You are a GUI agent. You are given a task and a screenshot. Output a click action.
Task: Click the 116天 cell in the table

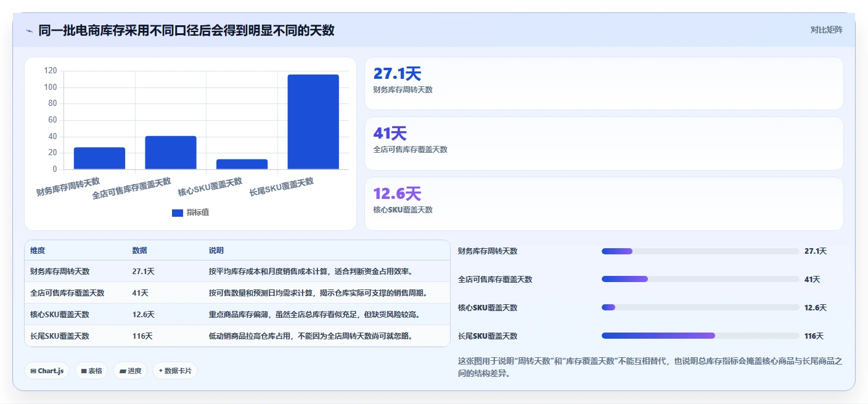[142, 336]
